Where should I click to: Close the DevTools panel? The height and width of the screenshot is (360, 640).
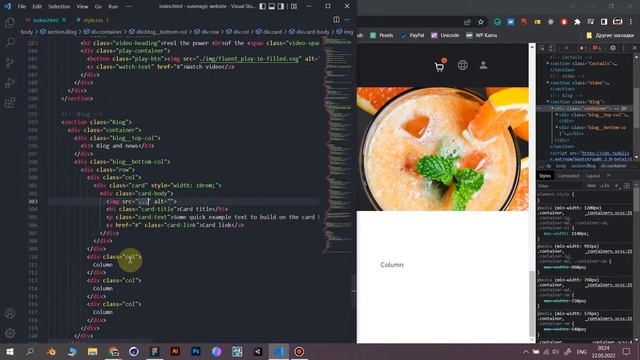point(635,48)
